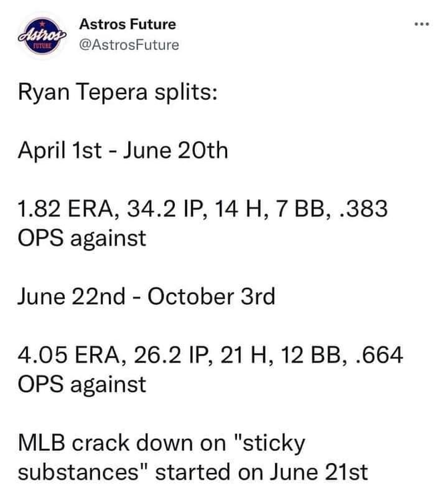This screenshot has width=448, height=501.
Task: Click the "Ryan Tepera splits:" heading text
Action: pos(116,96)
